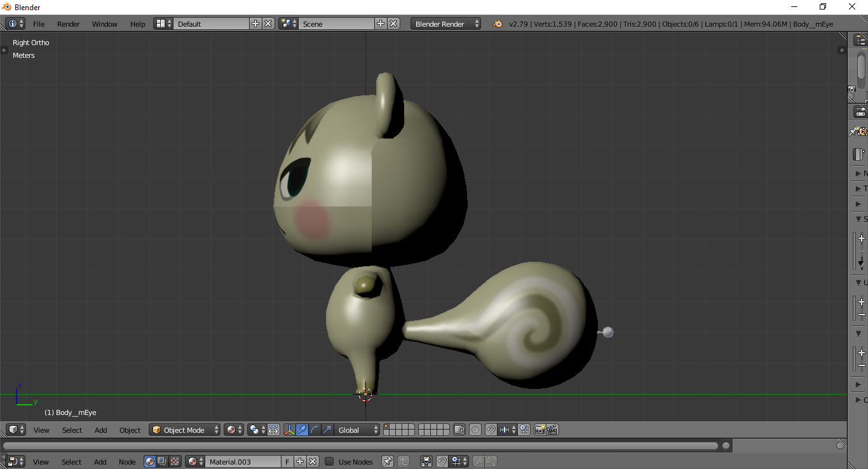Select compositing nodes tree type icon
Viewport: 868px width, 469px height.
(x=162, y=462)
